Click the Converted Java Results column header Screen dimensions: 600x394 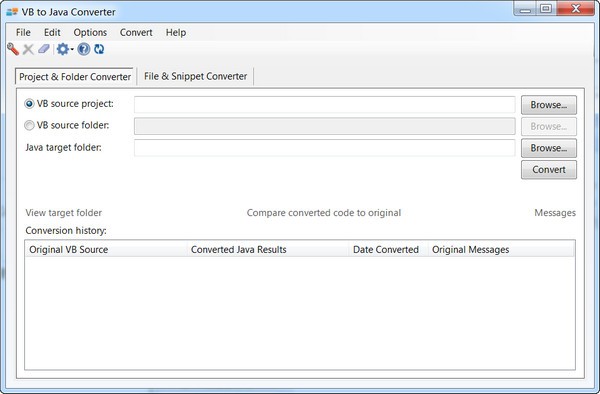(268, 249)
